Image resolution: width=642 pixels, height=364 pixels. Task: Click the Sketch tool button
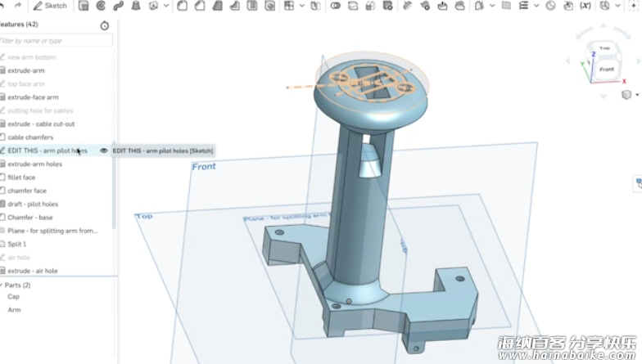[52, 6]
